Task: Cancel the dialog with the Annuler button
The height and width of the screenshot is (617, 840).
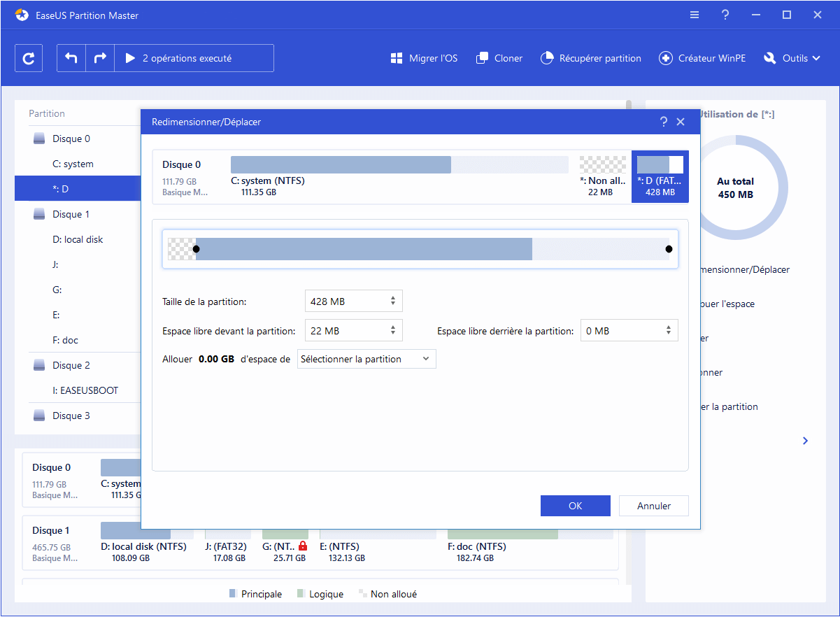Action: (653, 505)
